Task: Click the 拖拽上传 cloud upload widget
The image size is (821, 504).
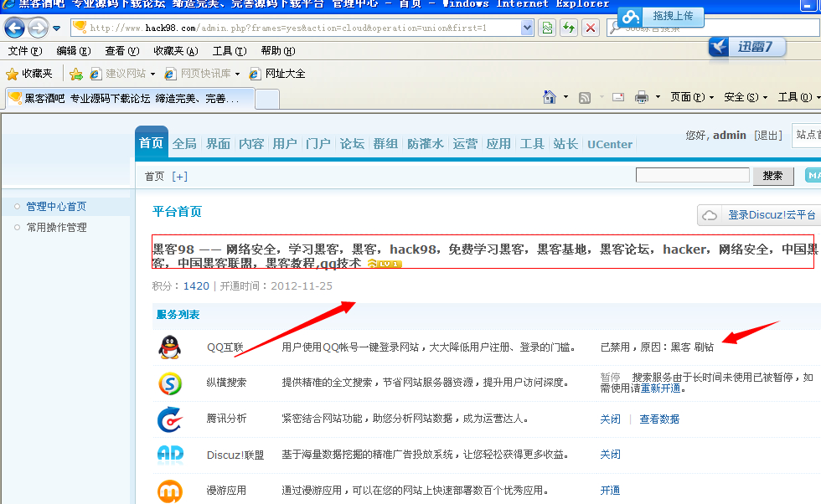Action: click(x=661, y=17)
